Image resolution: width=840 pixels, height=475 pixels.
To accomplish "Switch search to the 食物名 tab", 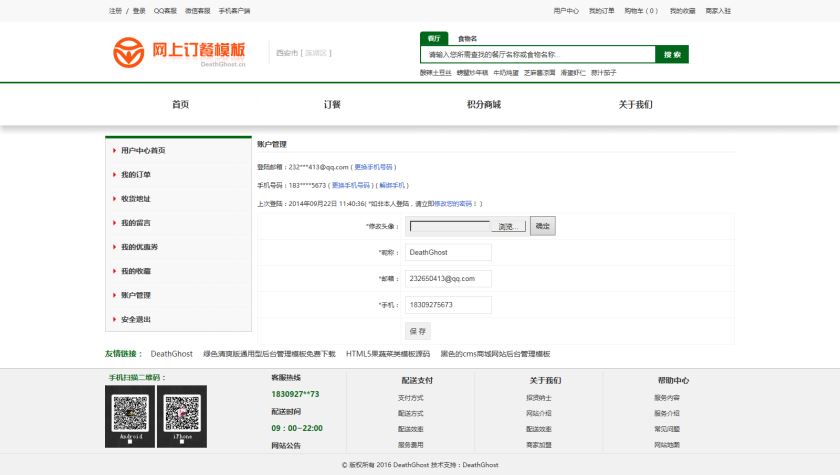I will pos(467,39).
